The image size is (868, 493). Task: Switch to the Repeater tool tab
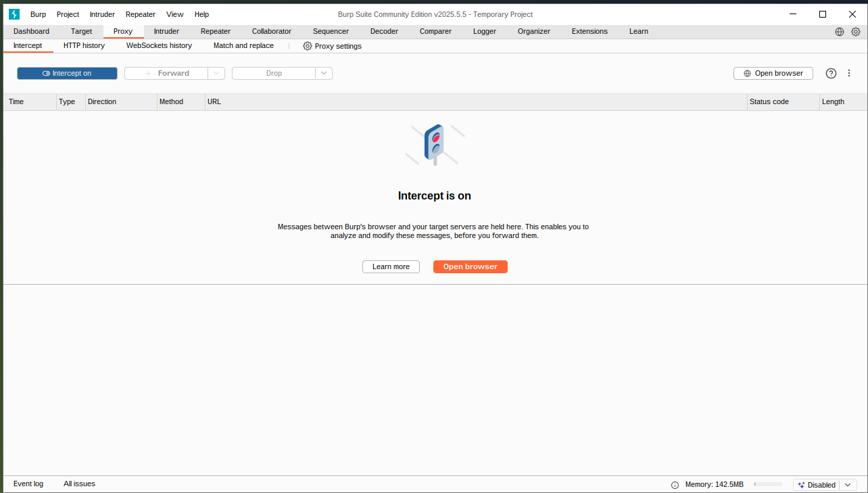click(216, 32)
